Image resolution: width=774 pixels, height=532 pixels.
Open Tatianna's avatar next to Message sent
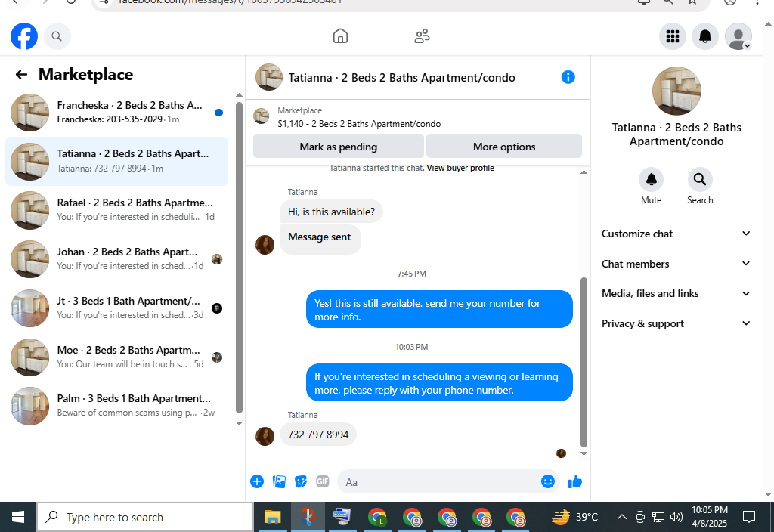click(x=265, y=245)
